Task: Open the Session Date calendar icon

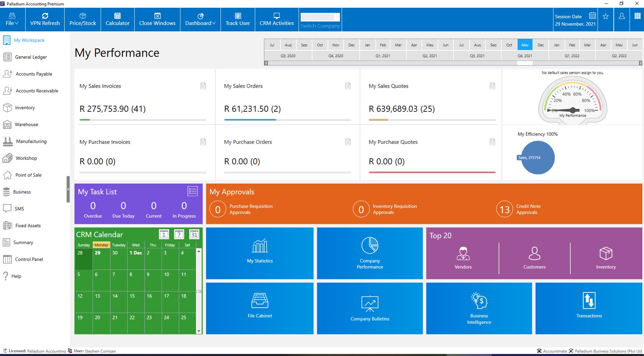Action: coord(592,16)
